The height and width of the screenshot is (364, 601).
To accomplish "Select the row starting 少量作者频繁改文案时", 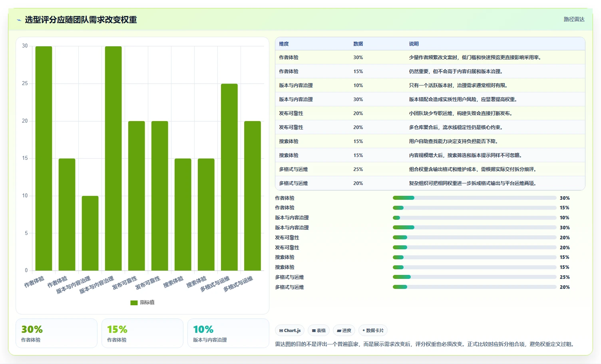I will point(430,58).
